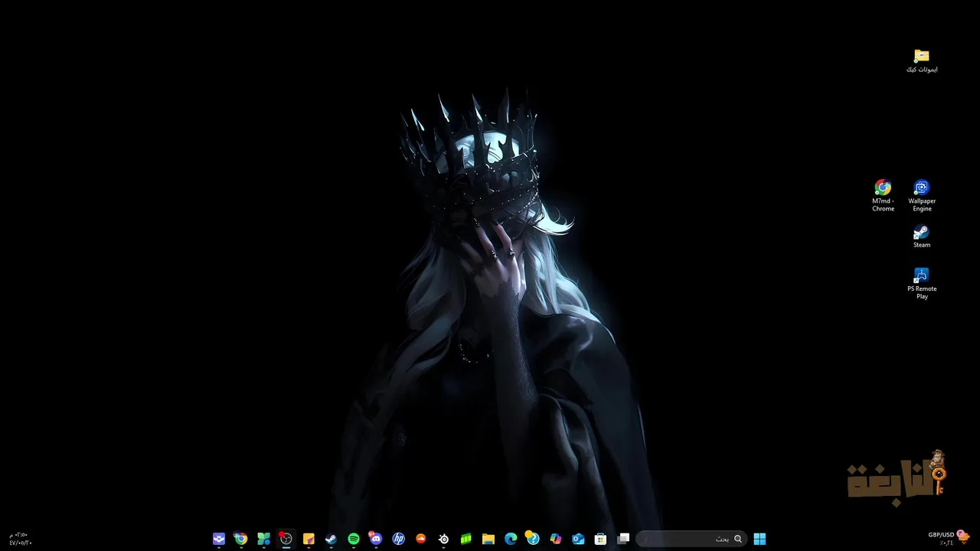Open the Windows Start menu
Image resolution: width=980 pixels, height=551 pixels.
click(x=759, y=539)
